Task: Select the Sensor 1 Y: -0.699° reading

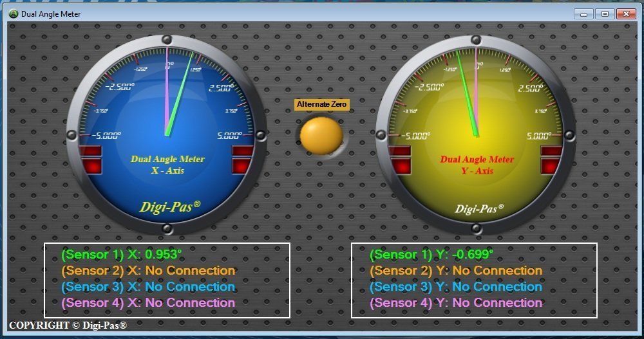Action: pos(431,255)
